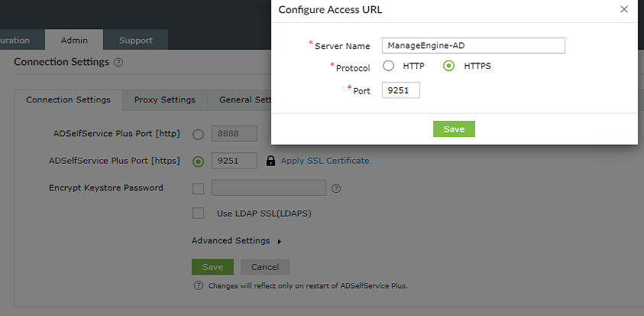Screen dimensions: 644x316
Task: Click the 9251 https port field
Action: tap(234, 161)
